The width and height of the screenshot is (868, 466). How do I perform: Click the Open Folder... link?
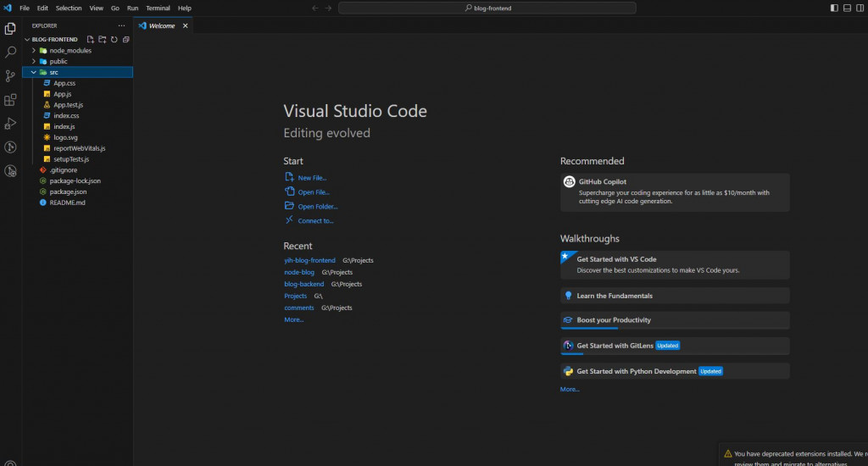point(318,207)
